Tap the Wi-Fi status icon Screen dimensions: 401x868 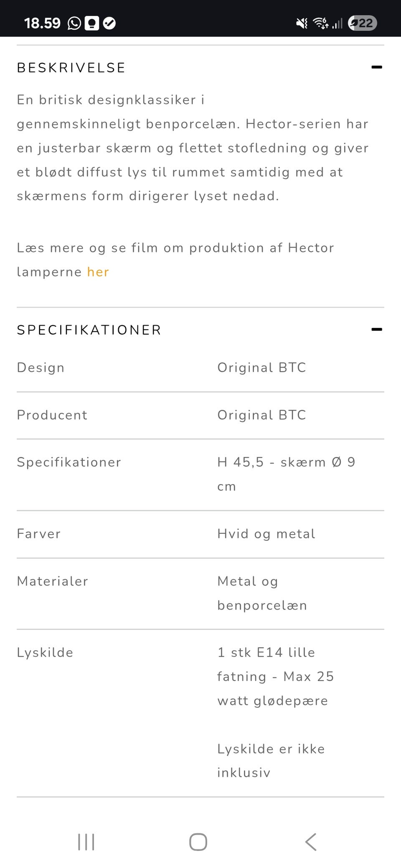tap(321, 23)
